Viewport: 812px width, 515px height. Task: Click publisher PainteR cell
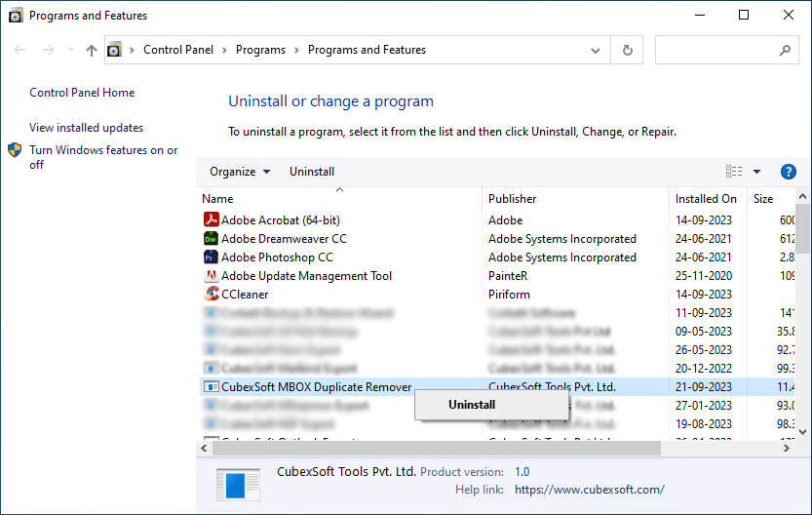tap(508, 276)
